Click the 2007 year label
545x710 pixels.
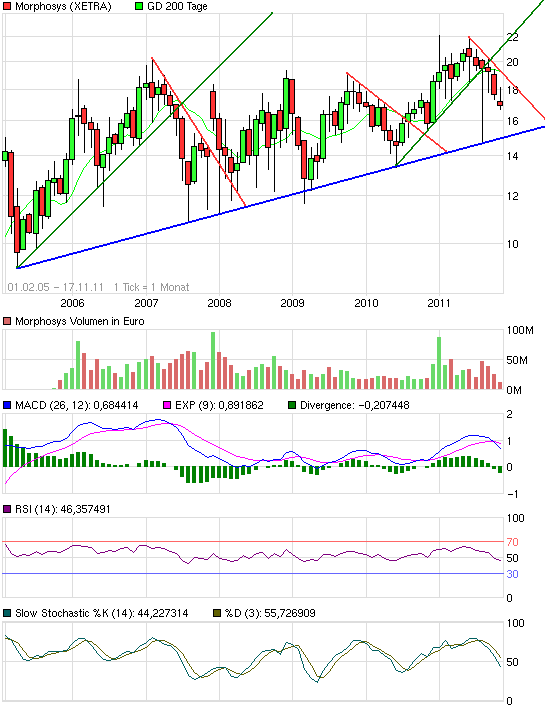point(146,303)
